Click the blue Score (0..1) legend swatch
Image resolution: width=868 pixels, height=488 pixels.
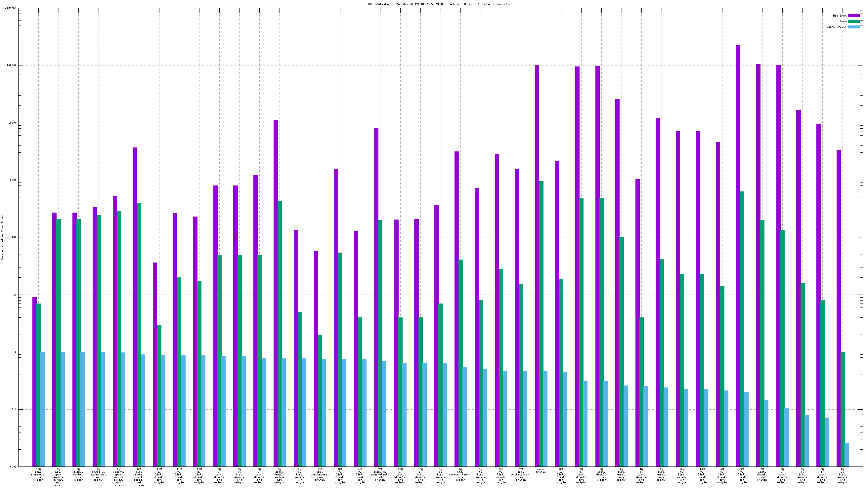point(853,27)
